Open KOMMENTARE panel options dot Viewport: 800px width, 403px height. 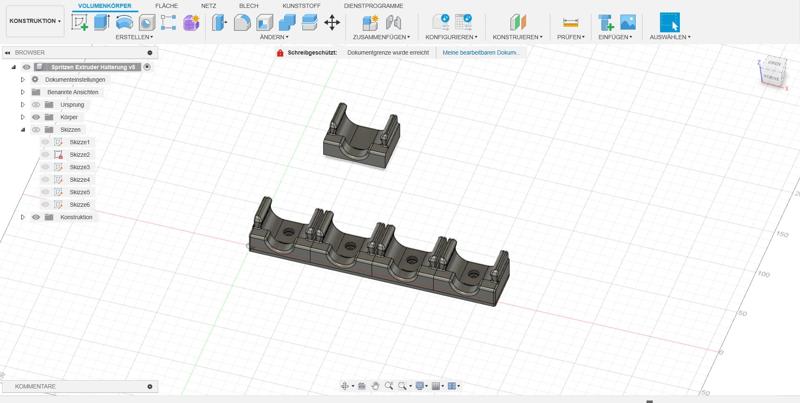pos(149,387)
